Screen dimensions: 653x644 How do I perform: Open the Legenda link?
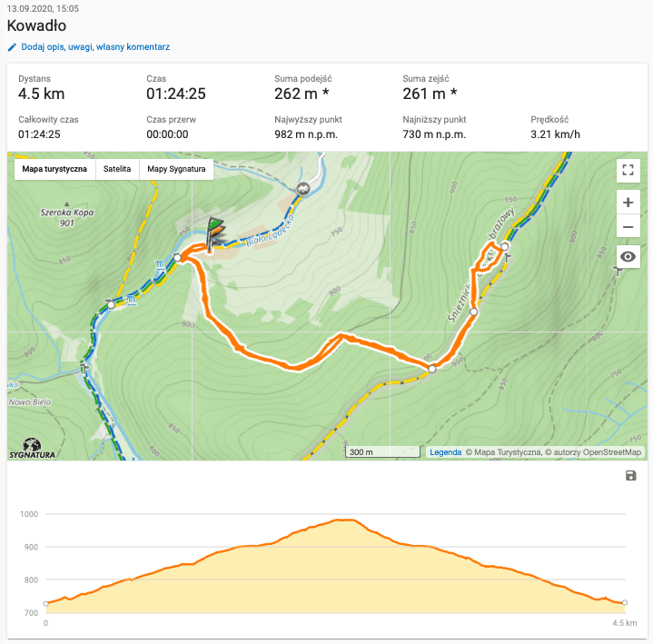(445, 452)
